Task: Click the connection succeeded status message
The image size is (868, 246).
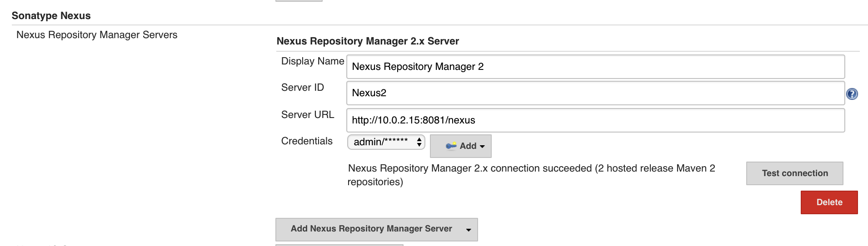Action: click(531, 175)
